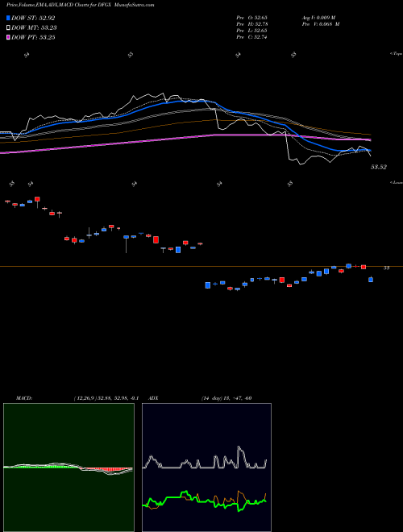Click the '<Lows' axis label
This screenshot has width=403, height=532.
(397, 182)
